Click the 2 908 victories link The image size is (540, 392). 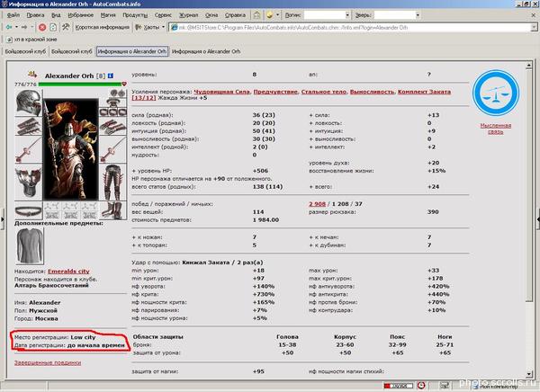point(317,204)
